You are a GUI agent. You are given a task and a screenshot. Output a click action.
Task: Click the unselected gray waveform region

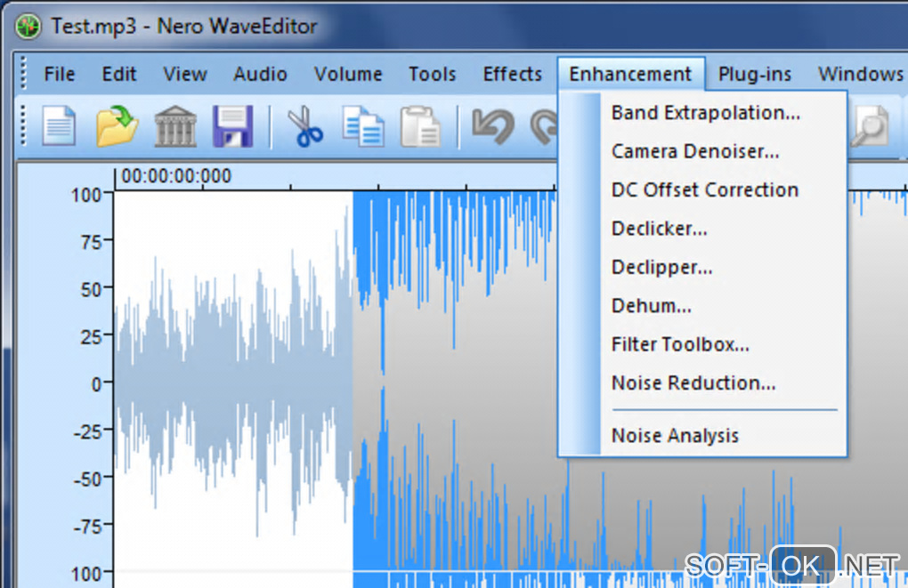point(233,382)
